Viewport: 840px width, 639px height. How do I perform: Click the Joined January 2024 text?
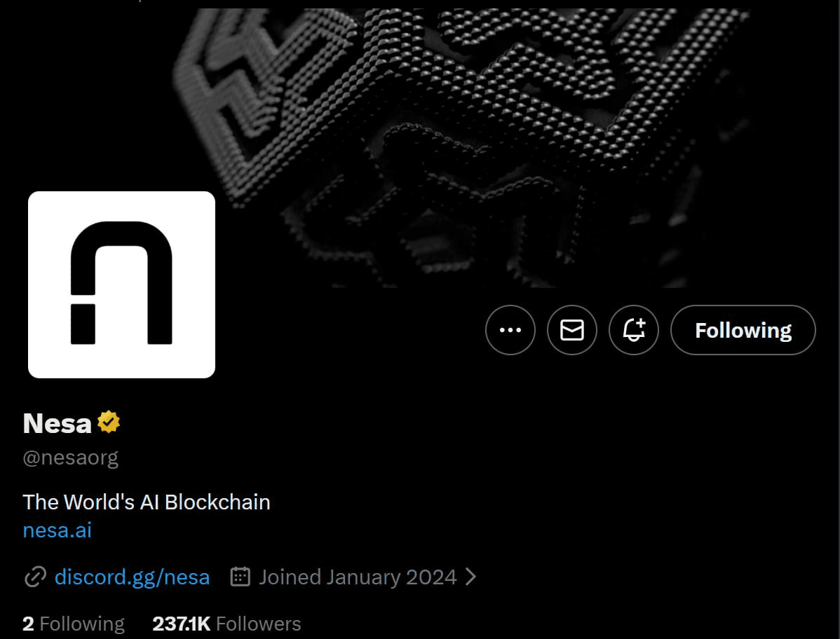(x=358, y=577)
